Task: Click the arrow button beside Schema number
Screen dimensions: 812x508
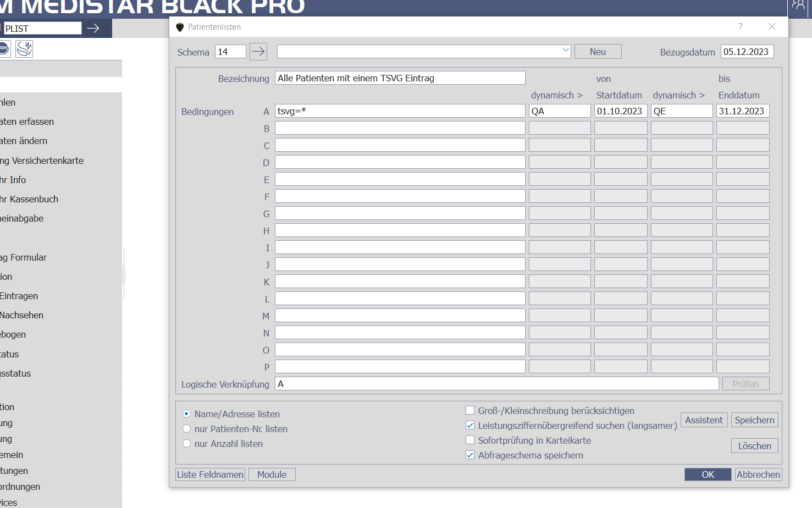Action: pyautogui.click(x=258, y=52)
